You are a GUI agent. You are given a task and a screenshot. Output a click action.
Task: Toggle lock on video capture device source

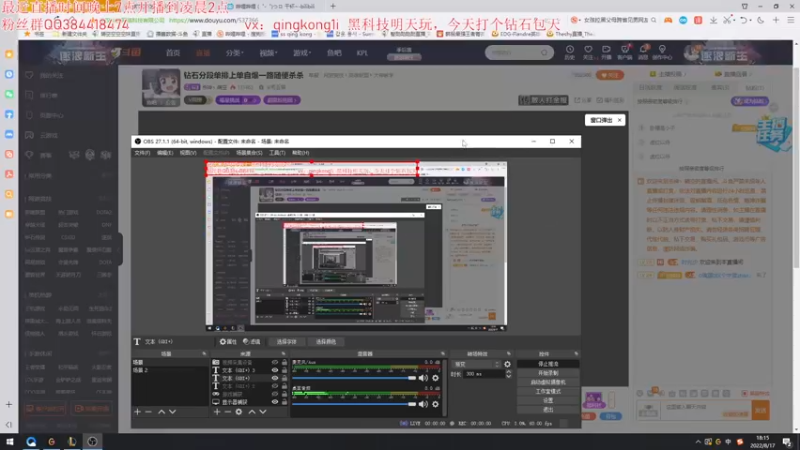point(284,362)
